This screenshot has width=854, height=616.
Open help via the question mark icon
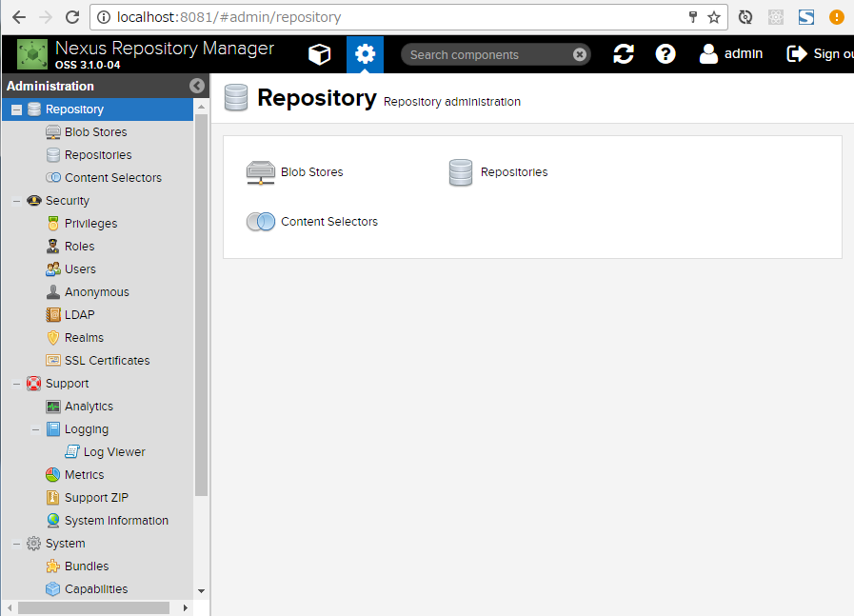click(665, 54)
